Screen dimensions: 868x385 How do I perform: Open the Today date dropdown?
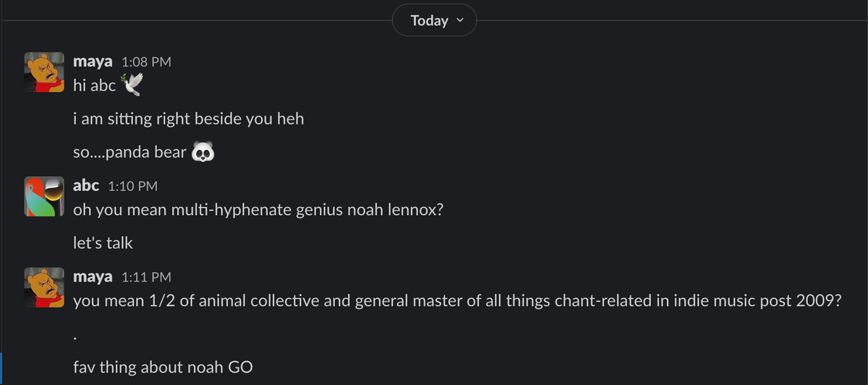point(434,21)
